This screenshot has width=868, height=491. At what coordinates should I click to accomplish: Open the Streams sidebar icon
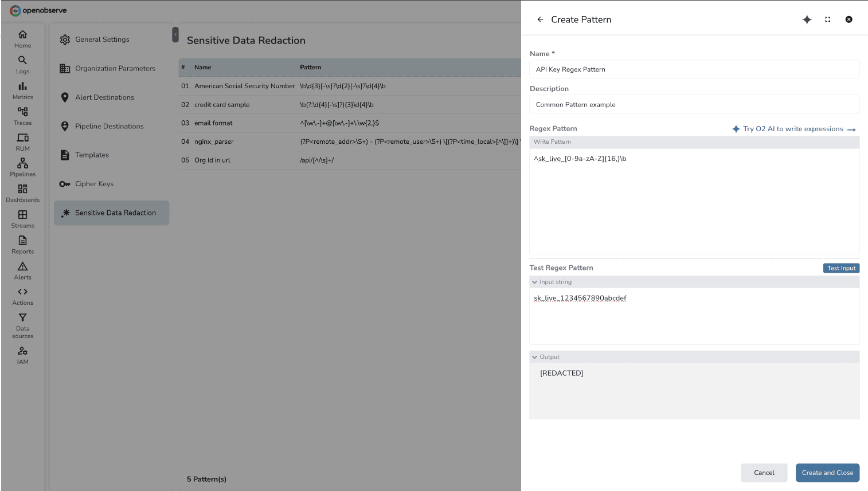tap(22, 219)
